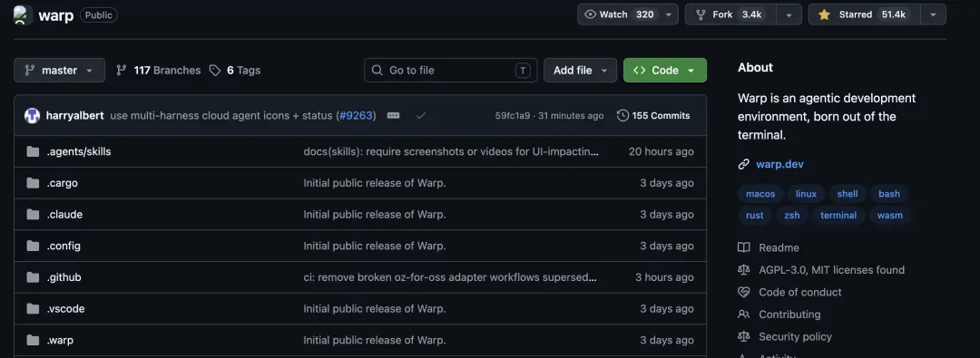Expand commit message with the ellipsis icon
The image size is (980, 358).
pyautogui.click(x=393, y=116)
